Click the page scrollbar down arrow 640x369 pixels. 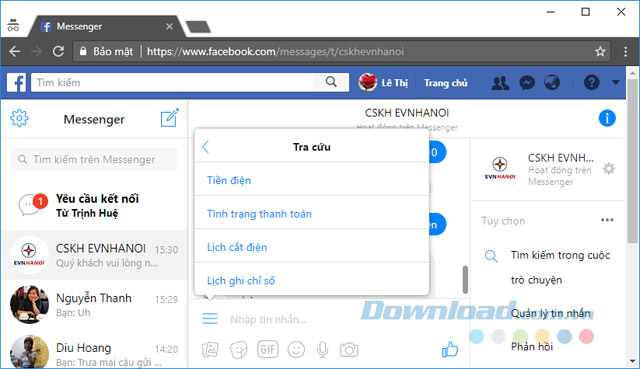(633, 361)
